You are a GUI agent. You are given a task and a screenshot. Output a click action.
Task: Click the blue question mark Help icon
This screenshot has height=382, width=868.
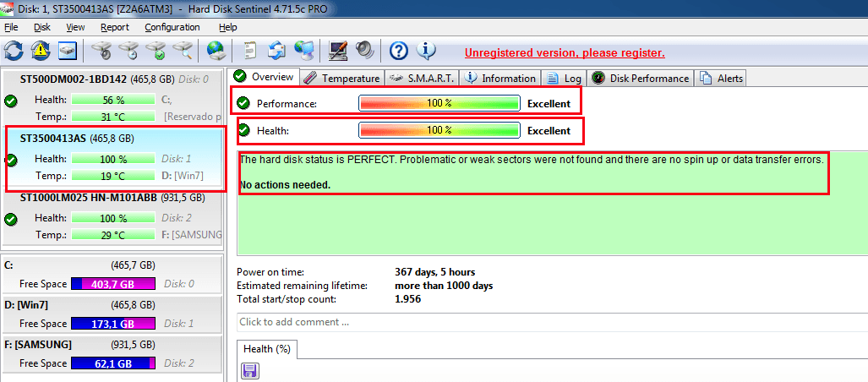(x=399, y=52)
